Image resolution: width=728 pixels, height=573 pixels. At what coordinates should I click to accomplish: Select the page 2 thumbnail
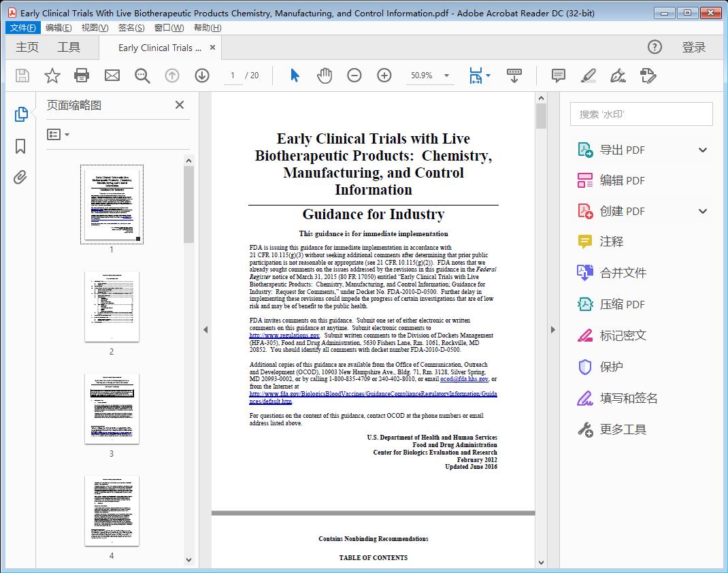click(112, 306)
